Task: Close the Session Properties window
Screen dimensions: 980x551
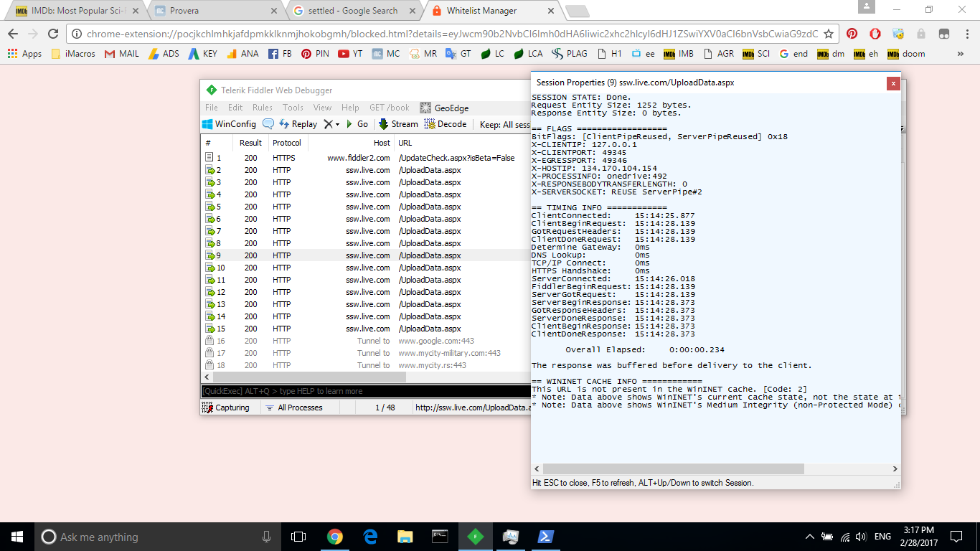Action: tap(893, 83)
